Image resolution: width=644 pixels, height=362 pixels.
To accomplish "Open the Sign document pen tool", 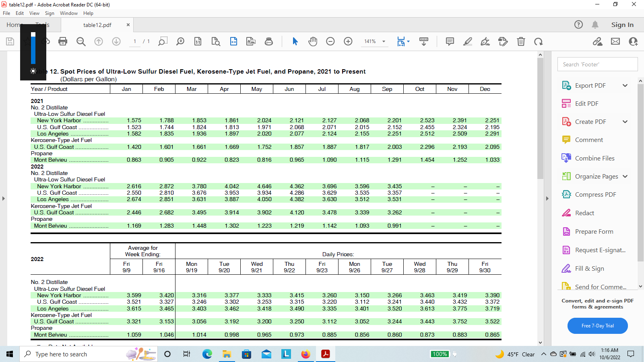I will (x=485, y=41).
